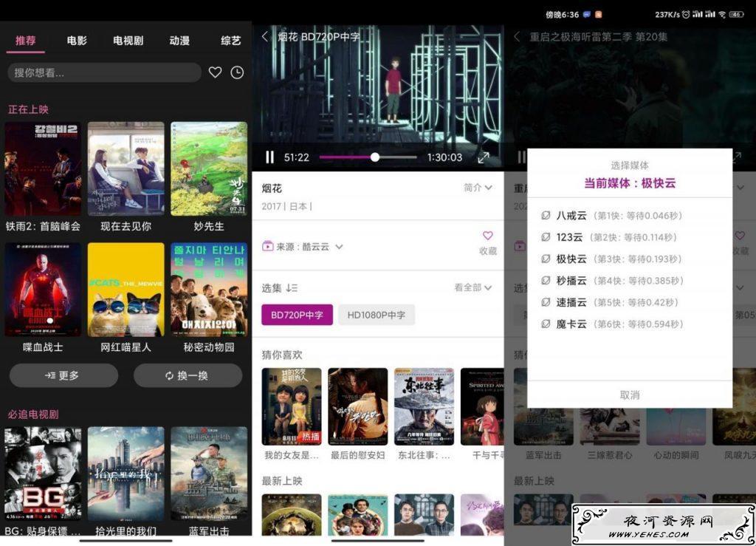Viewport: 756px width, 546px height.
Task: Open 千与千寻 Spirited Away poster
Action: click(482, 406)
